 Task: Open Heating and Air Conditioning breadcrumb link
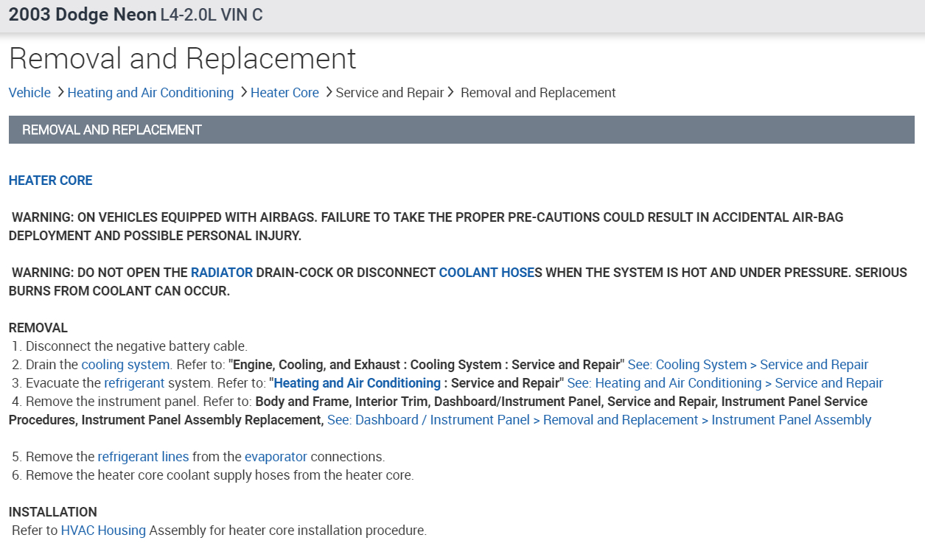[150, 93]
